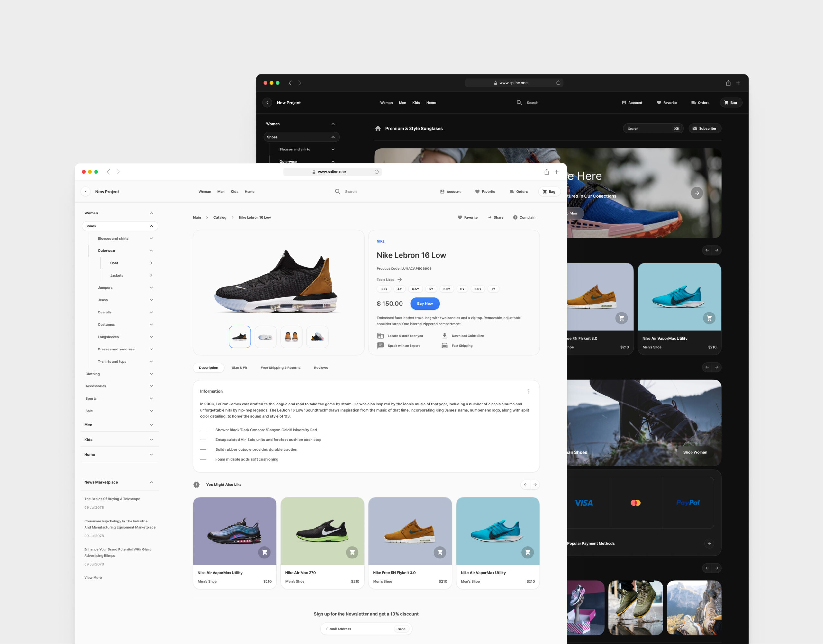Select the brown pair shoe thumbnail
This screenshot has height=644, width=823.
[291, 337]
